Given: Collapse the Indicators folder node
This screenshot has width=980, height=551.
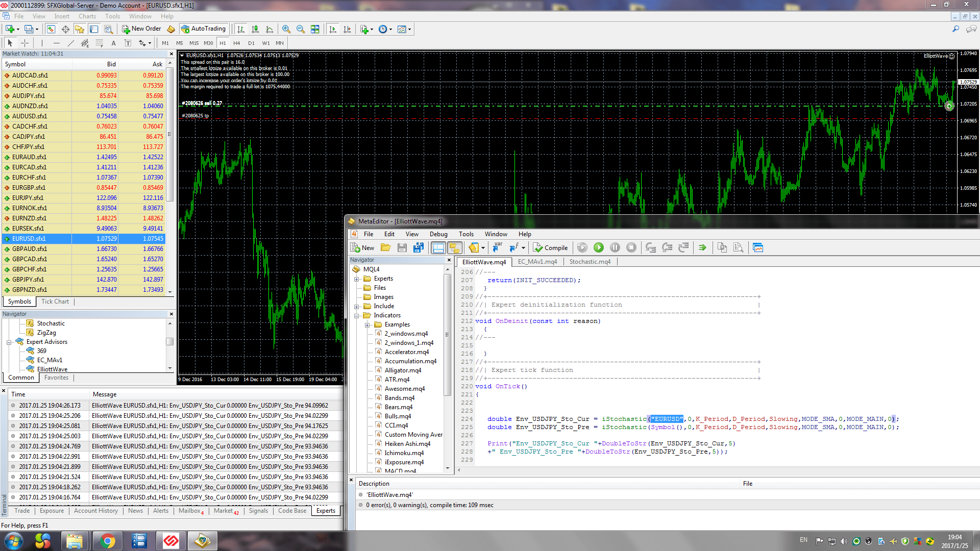Looking at the screenshot, I should pos(357,316).
